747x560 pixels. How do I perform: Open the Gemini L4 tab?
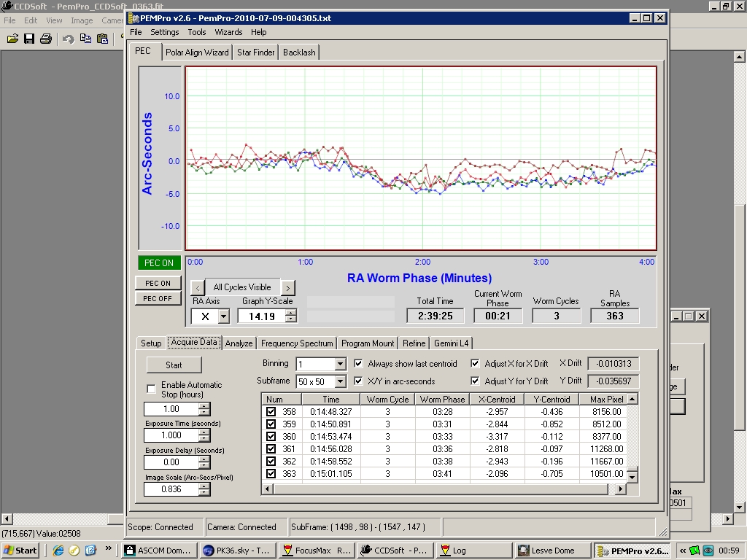[451, 343]
